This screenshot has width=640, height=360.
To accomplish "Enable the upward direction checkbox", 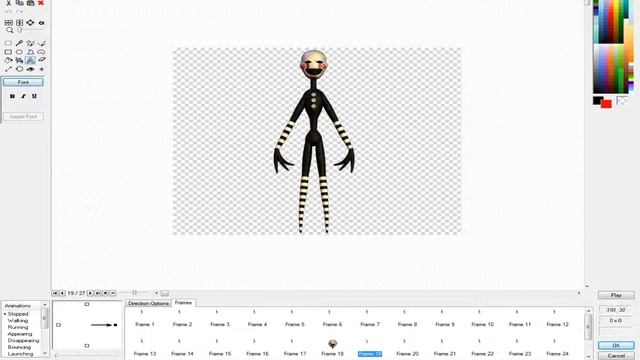I will coord(87,304).
